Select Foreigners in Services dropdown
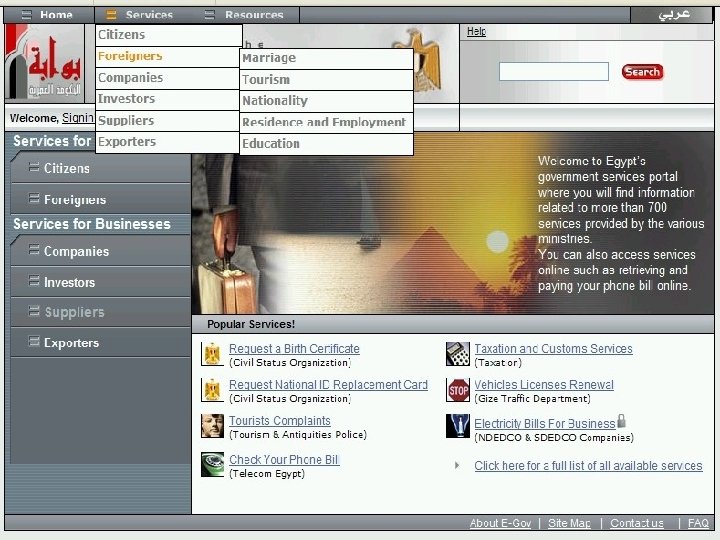The image size is (720, 540). coord(168,56)
